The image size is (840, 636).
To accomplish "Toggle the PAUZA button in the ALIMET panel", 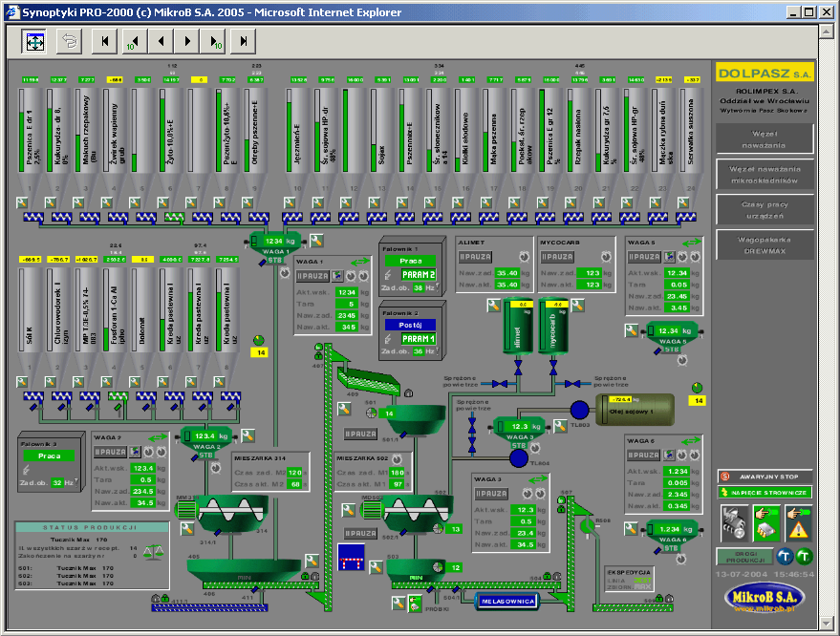I will pyautogui.click(x=475, y=257).
